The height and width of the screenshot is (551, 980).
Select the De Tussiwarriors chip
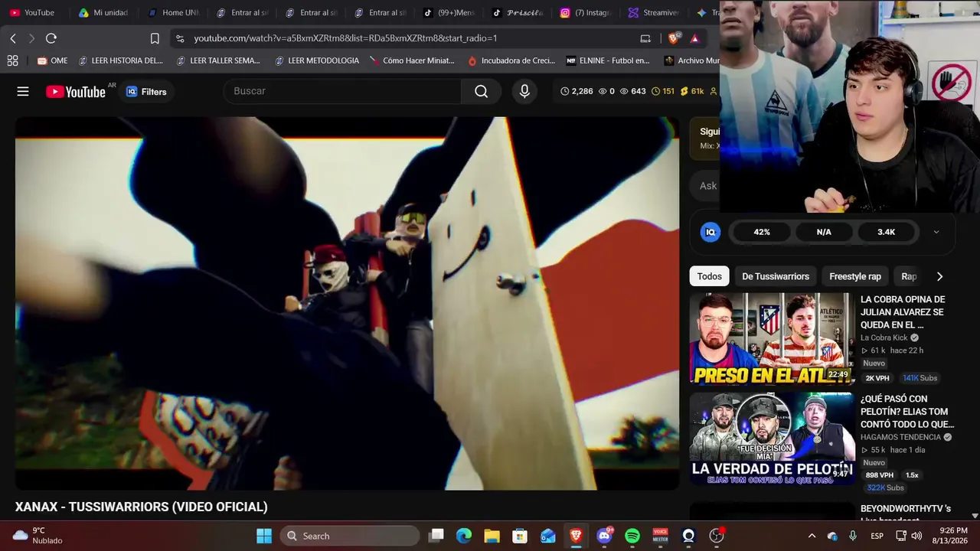tap(776, 276)
